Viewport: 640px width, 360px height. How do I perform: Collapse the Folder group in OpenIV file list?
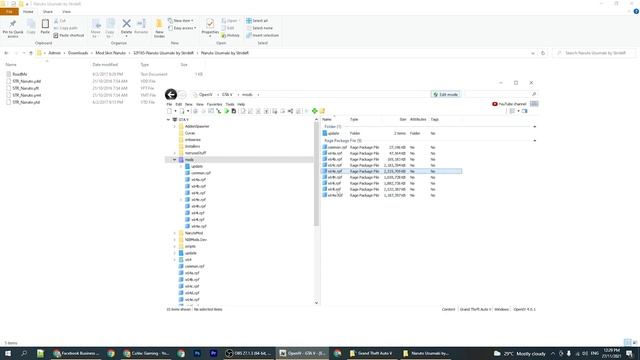tap(535, 127)
